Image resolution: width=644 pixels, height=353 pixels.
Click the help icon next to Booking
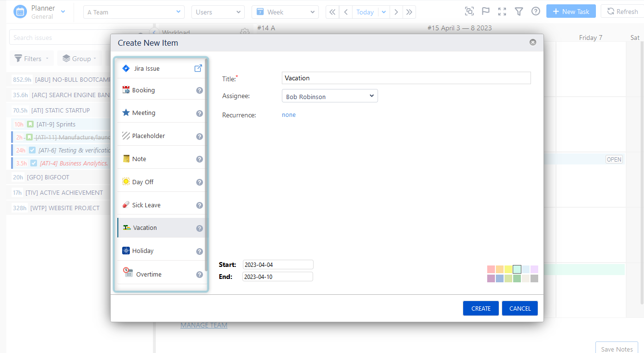[x=200, y=90]
